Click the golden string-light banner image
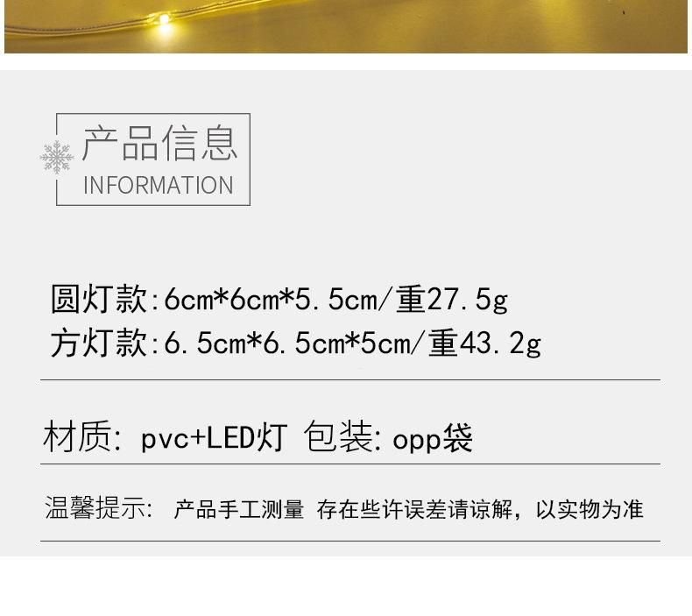This screenshot has width=692, height=616. click(x=346, y=26)
